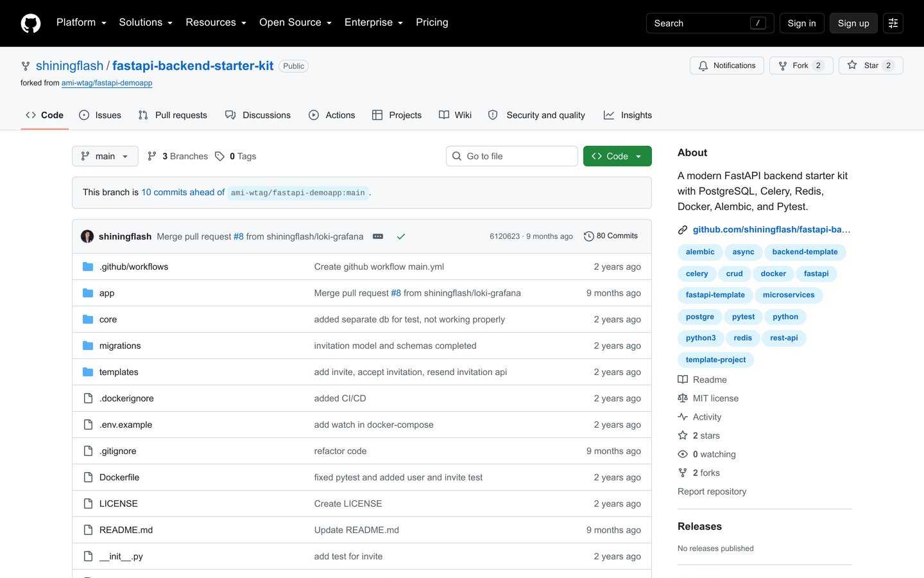Click the Go to file input
Image resolution: width=924 pixels, height=578 pixels.
tap(512, 156)
